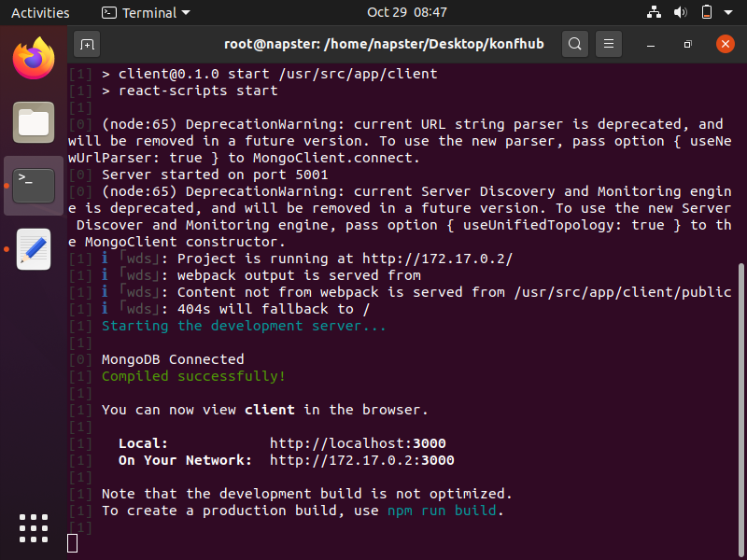Screen dimensions: 747x560
Task: Click the 'On Your Network:' label
Action: (x=185, y=460)
